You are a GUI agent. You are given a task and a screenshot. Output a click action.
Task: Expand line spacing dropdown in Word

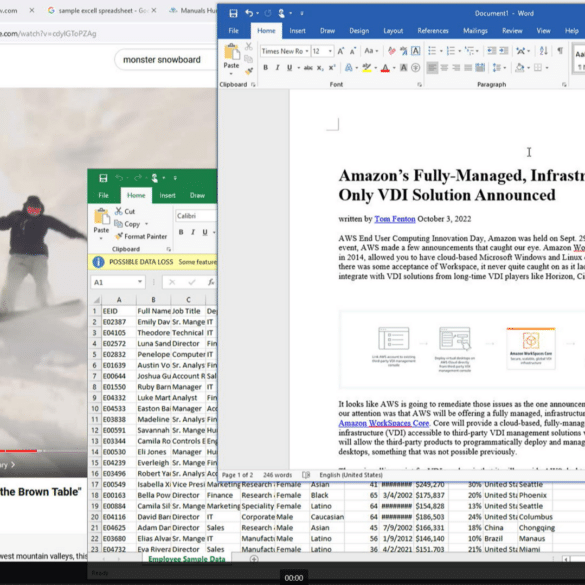505,68
